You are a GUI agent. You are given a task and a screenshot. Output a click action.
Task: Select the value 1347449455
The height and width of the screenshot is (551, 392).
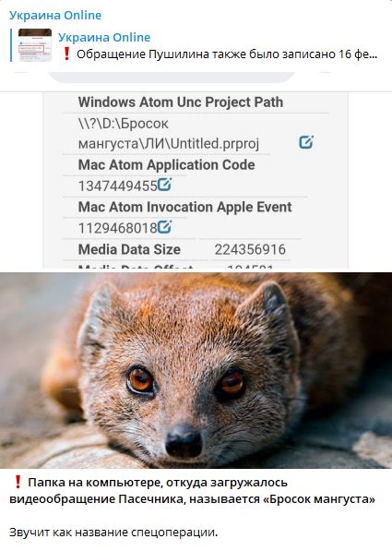tap(117, 186)
